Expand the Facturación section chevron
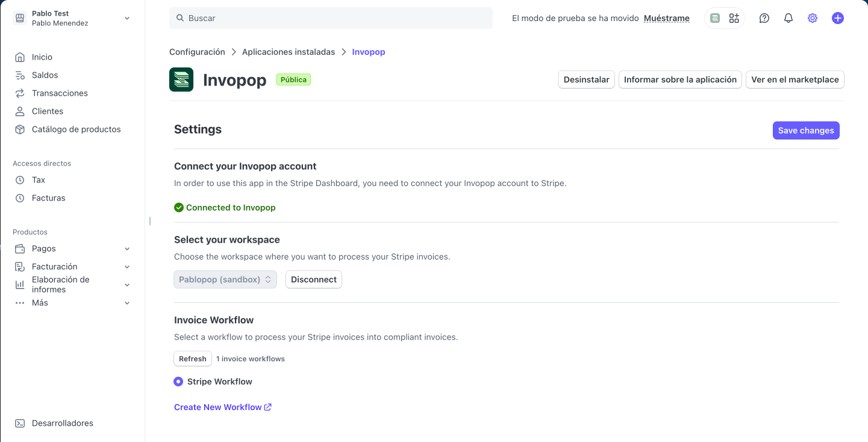The height and width of the screenshot is (442, 868). [127, 267]
